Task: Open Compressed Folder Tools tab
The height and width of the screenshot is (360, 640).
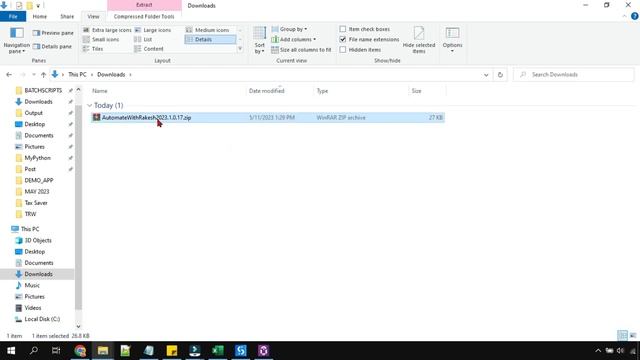Action: tap(144, 16)
